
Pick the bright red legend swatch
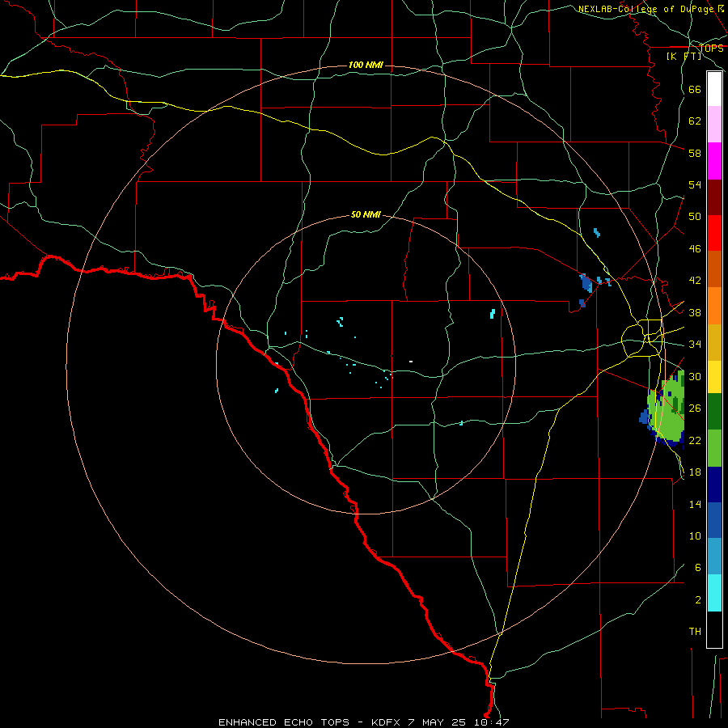click(714, 233)
